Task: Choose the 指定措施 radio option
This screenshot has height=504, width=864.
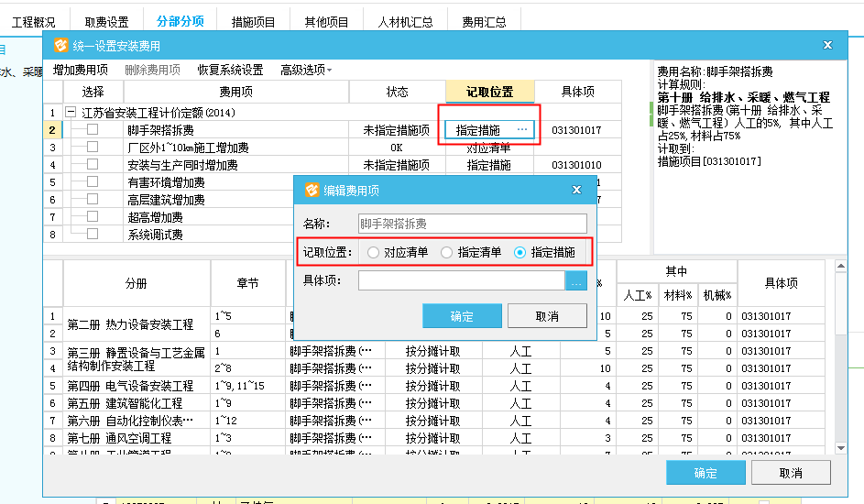Action: (520, 252)
